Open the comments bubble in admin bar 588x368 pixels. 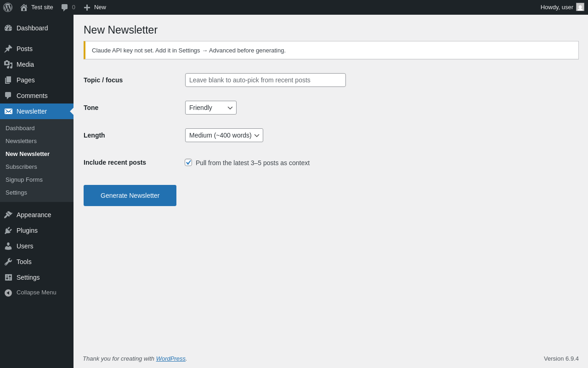64,7
